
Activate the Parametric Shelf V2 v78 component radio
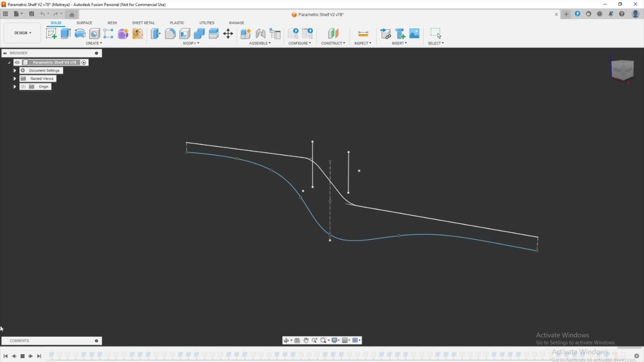[x=84, y=63]
